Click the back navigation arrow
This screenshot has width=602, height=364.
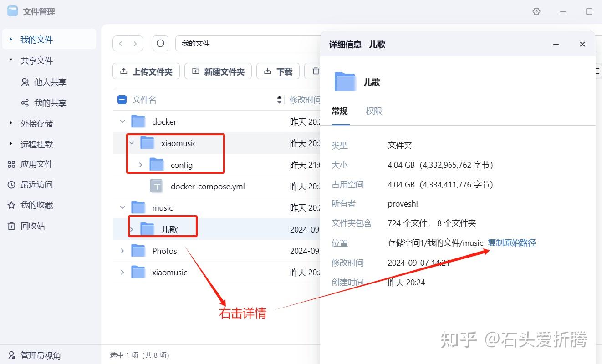point(120,43)
